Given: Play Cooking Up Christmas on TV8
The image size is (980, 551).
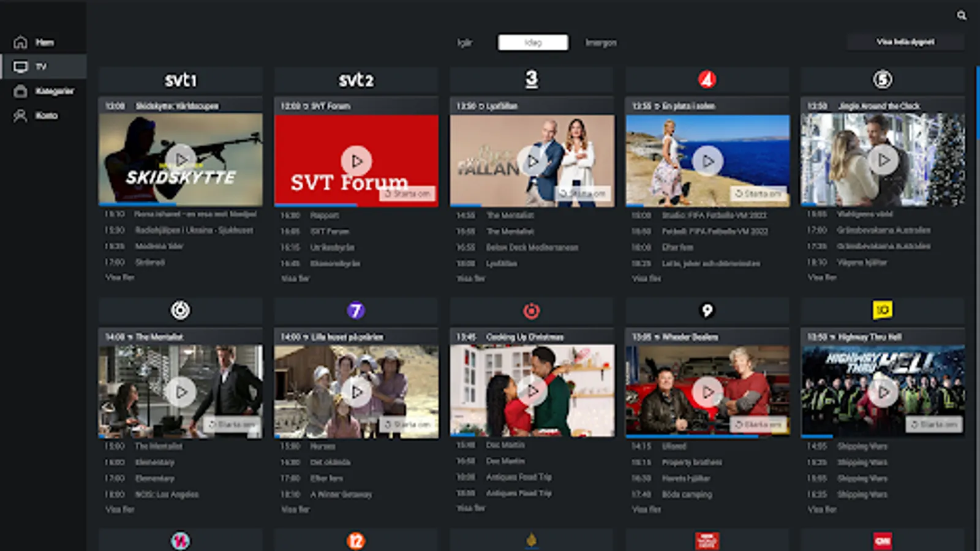Looking at the screenshot, I should 532,390.
